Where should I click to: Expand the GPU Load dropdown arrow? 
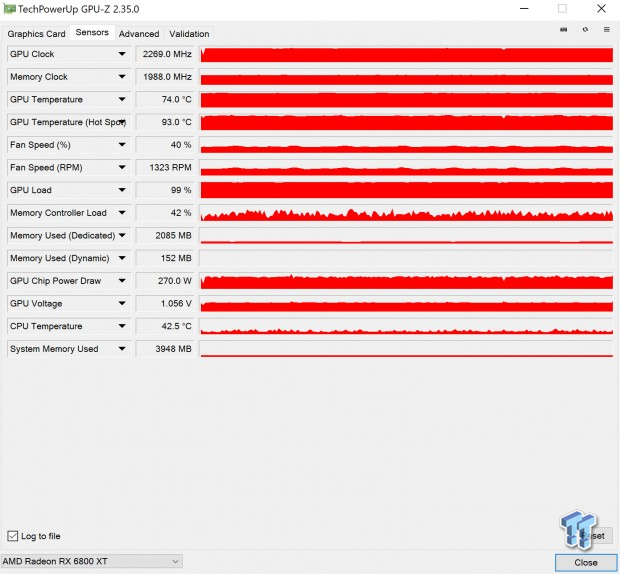[x=122, y=190]
